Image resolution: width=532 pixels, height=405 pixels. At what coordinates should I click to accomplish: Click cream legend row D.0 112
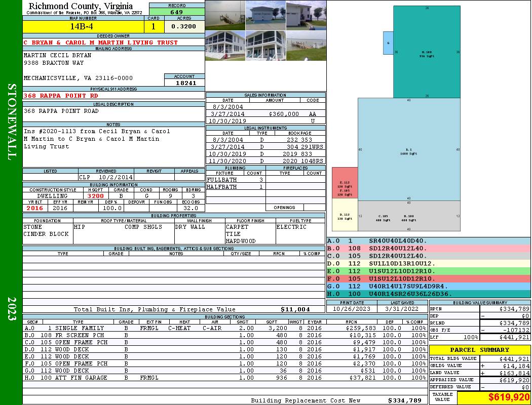pos(429,264)
